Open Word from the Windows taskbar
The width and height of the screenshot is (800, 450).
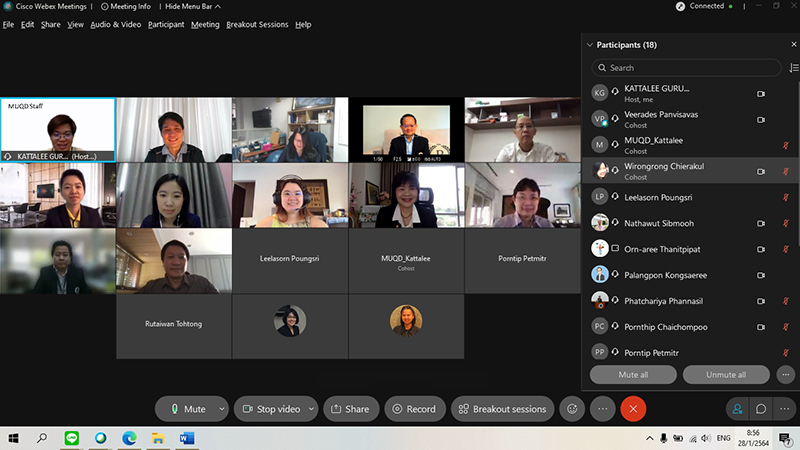point(187,438)
